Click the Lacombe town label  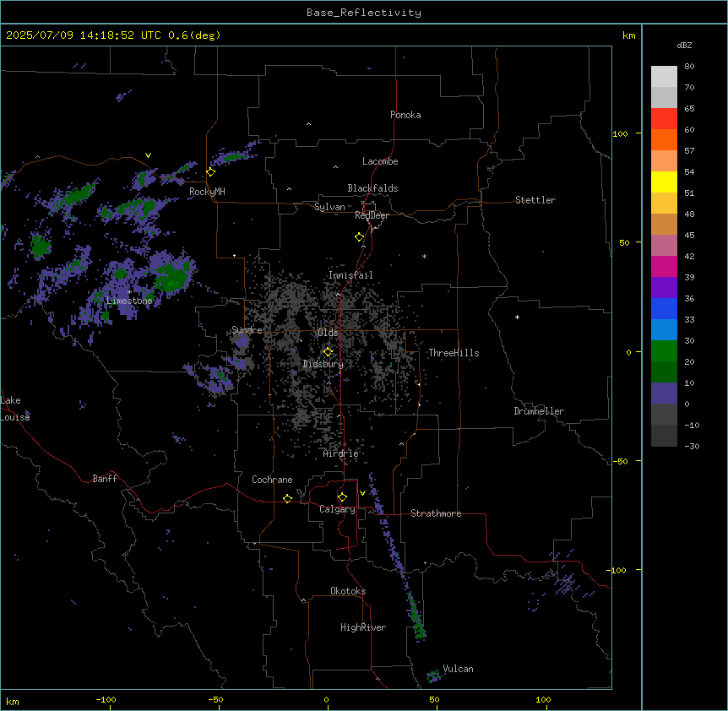tap(380, 161)
